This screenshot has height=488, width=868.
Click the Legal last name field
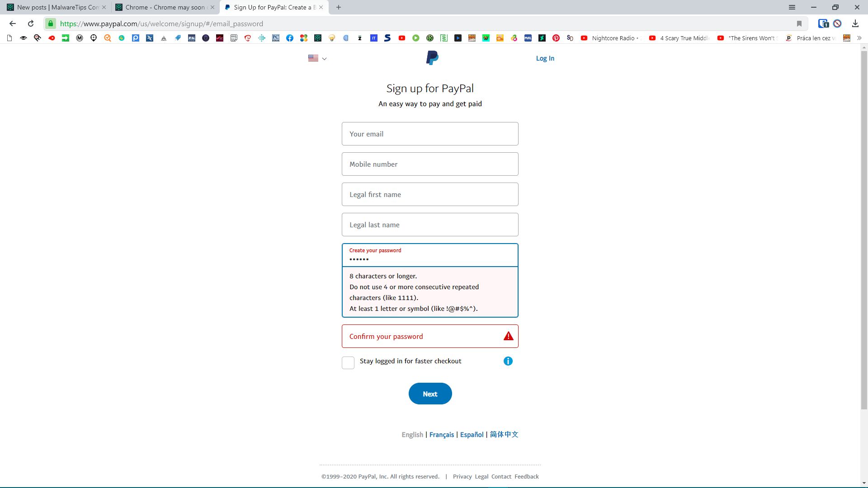click(x=430, y=225)
